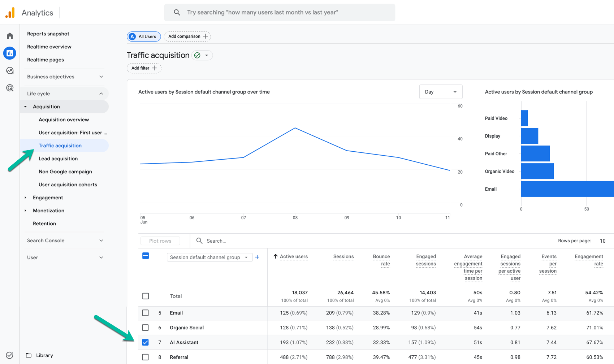This screenshot has width=614, height=364.
Task: Select the Reports bar-chart icon
Action: coord(10,53)
